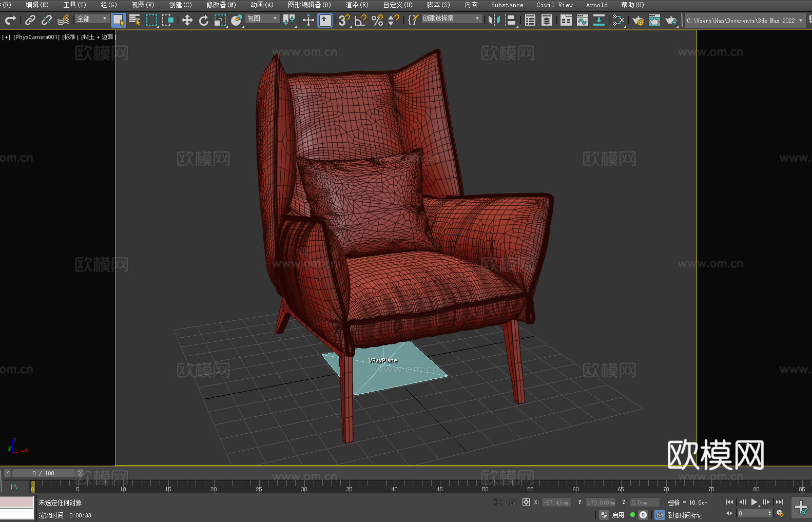Select the Move tool
The height and width of the screenshot is (522, 812).
click(187, 20)
